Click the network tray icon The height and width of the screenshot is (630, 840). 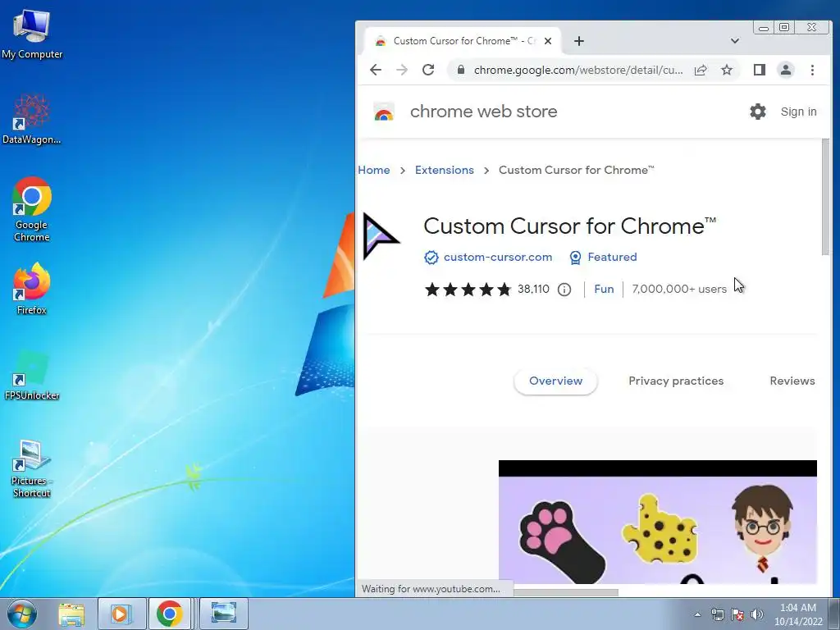pyautogui.click(x=717, y=614)
